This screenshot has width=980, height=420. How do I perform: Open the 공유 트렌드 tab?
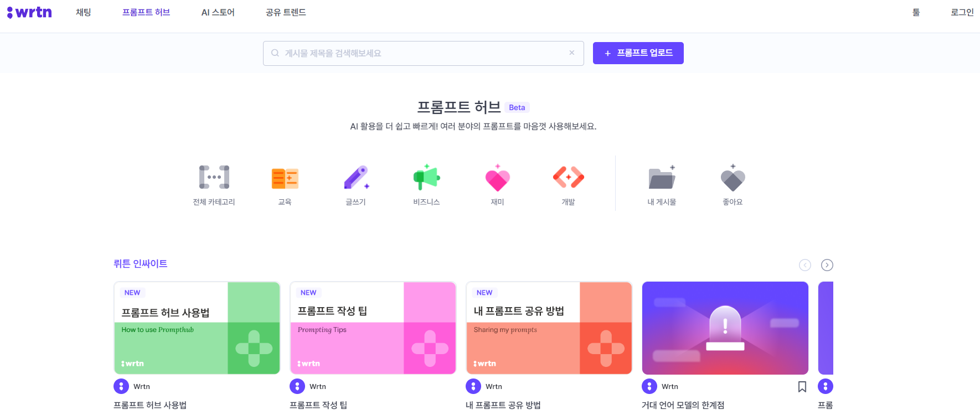click(286, 12)
